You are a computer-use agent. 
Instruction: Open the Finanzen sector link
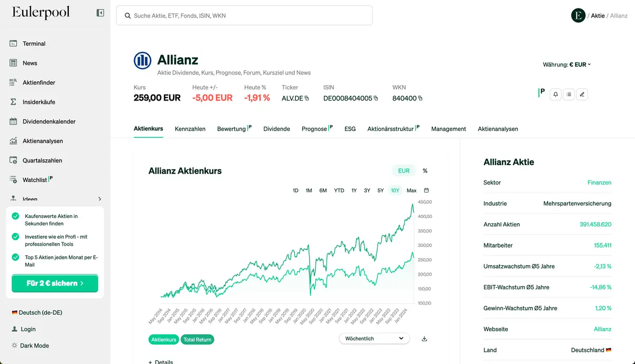point(599,183)
